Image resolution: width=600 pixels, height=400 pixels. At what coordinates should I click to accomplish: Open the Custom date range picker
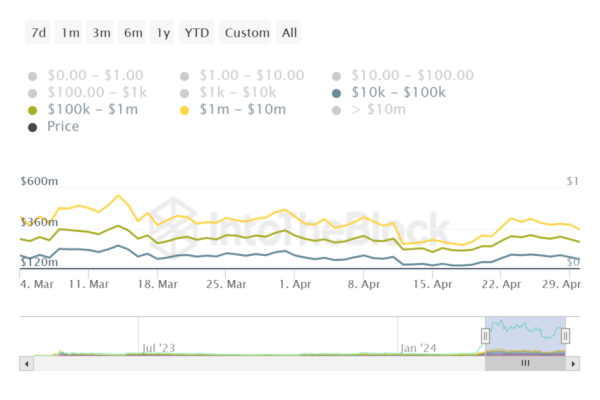(x=247, y=33)
